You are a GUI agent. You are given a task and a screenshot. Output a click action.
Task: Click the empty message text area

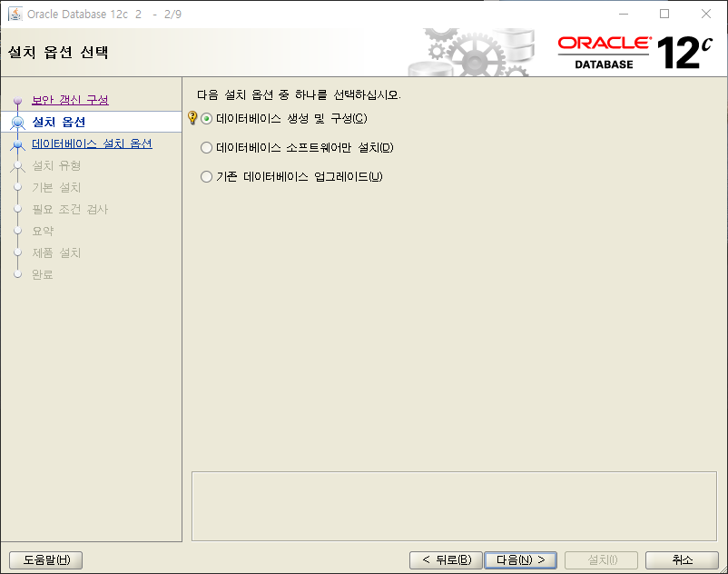(454, 507)
